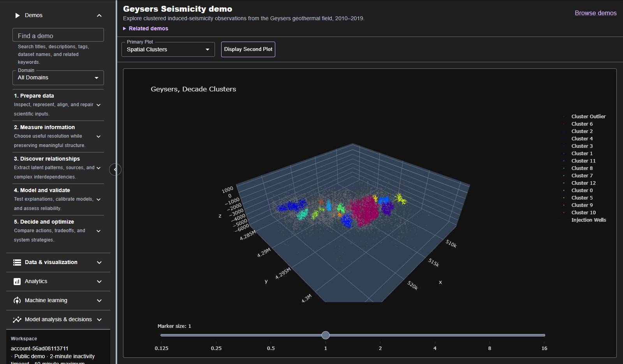This screenshot has height=364, width=623.
Task: Expand the Analytics section chevron
Action: 99,282
